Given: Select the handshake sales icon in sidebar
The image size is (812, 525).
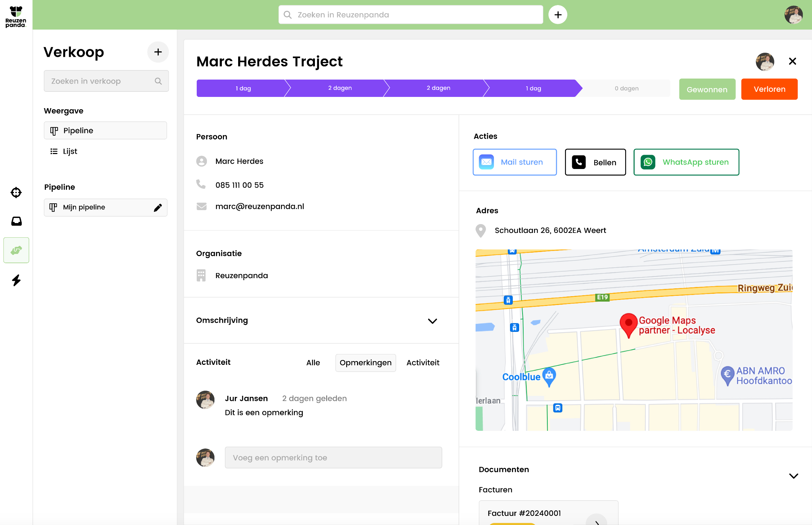Looking at the screenshot, I should (16, 250).
